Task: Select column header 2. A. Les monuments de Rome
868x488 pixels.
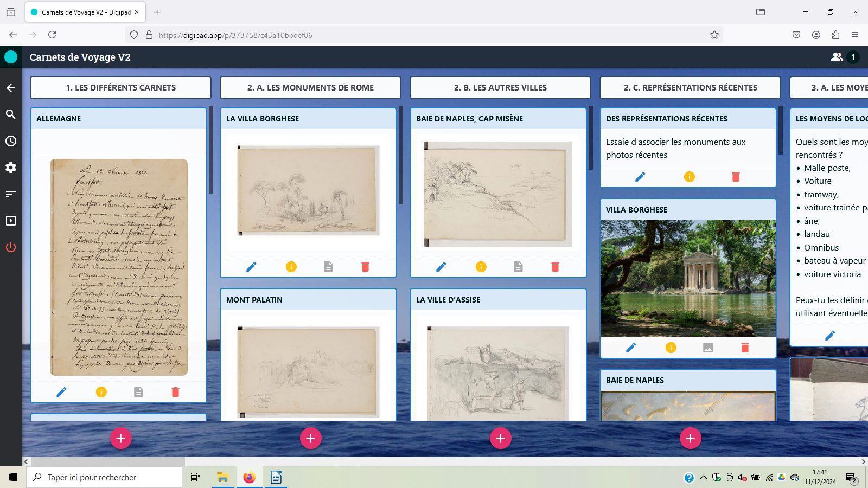Action: coord(311,87)
